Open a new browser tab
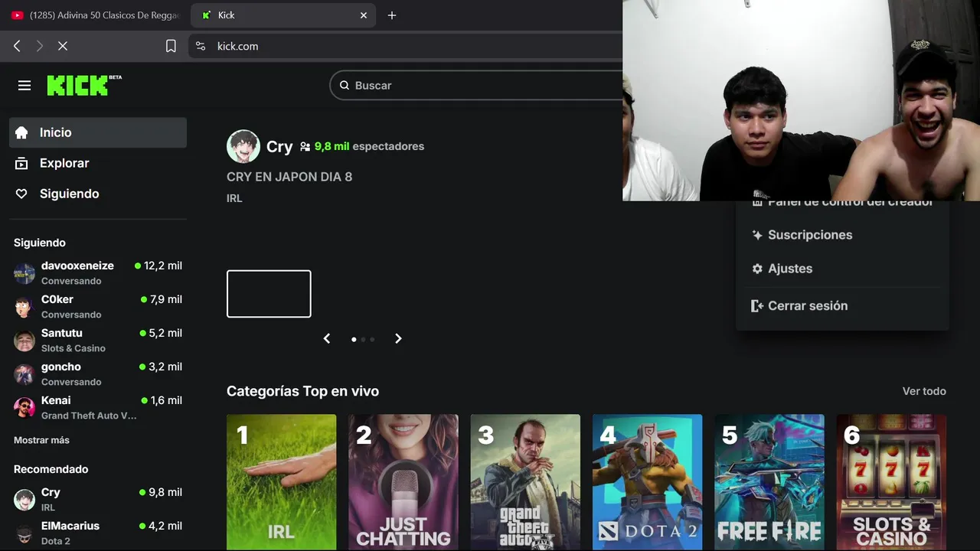The image size is (980, 551). pyautogui.click(x=392, y=15)
